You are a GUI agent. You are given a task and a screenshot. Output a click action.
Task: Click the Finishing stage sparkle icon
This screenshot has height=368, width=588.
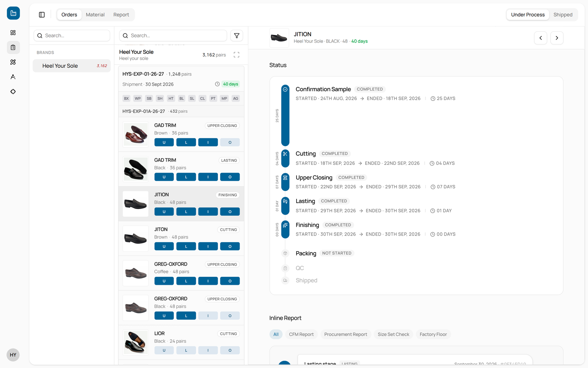[x=285, y=225]
